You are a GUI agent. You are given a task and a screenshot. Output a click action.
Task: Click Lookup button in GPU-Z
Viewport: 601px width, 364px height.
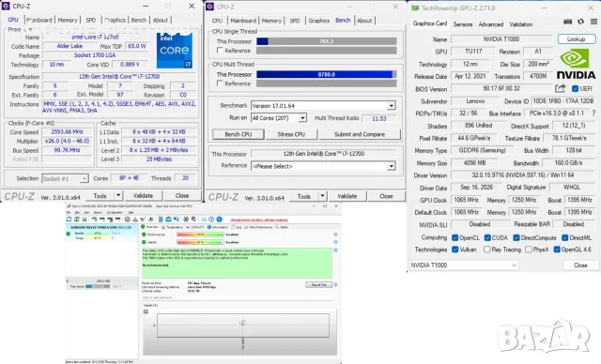pos(576,39)
